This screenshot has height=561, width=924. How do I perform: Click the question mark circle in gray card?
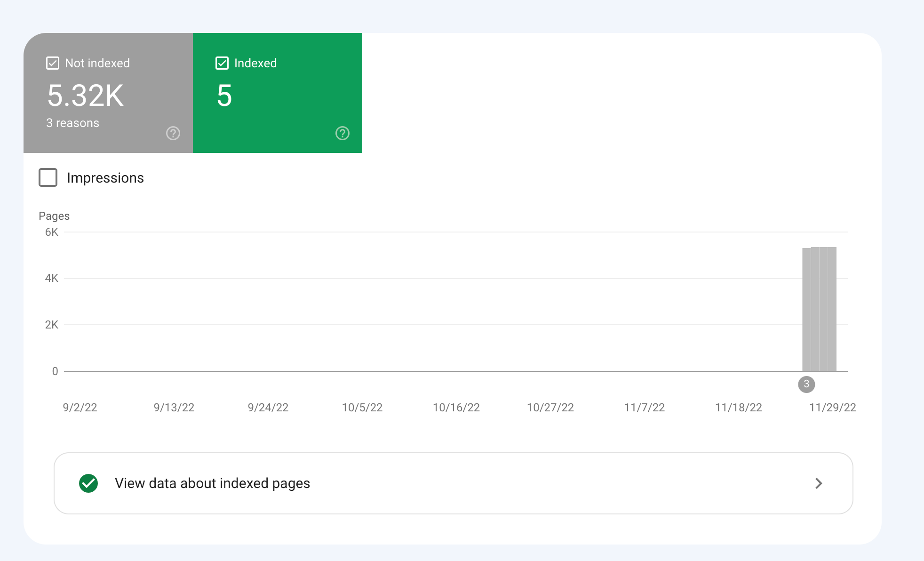tap(173, 133)
